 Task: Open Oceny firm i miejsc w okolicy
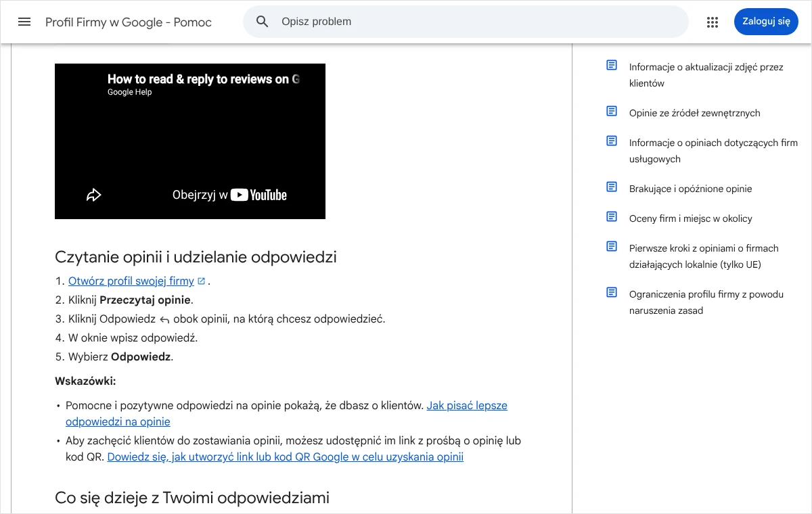(691, 218)
